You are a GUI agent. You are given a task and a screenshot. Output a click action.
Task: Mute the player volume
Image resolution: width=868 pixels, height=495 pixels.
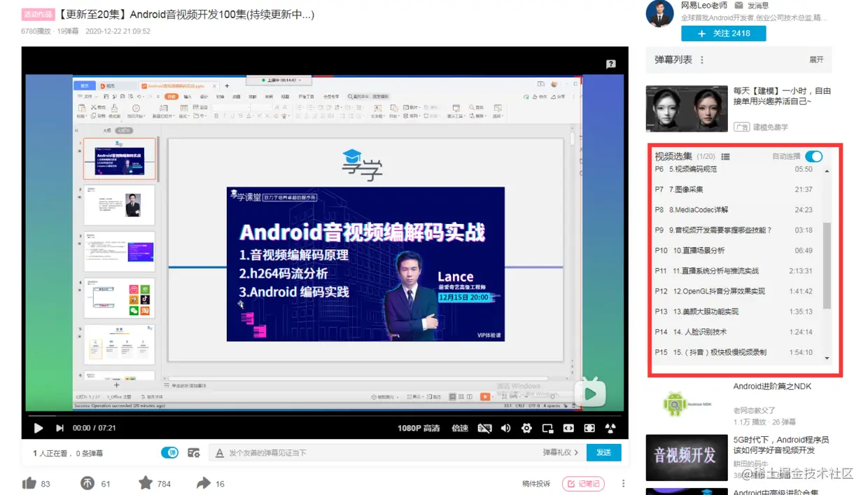505,428
